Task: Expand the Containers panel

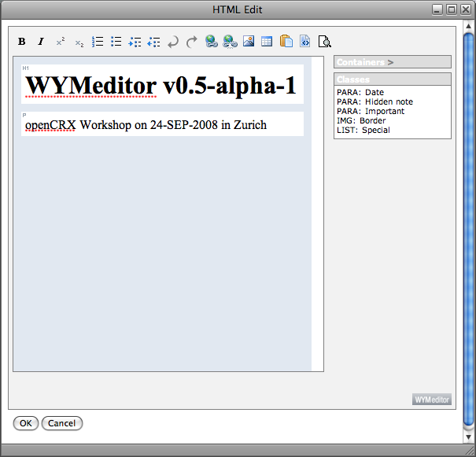Action: click(393, 62)
